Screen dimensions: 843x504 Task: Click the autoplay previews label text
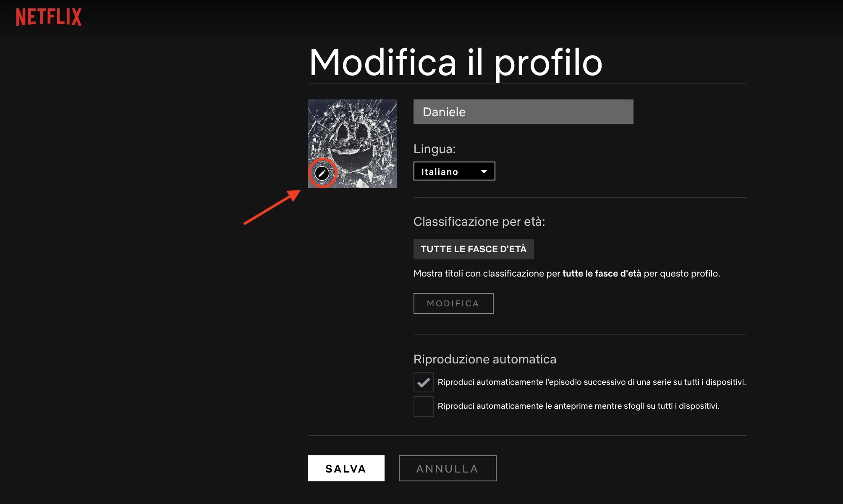point(579,406)
